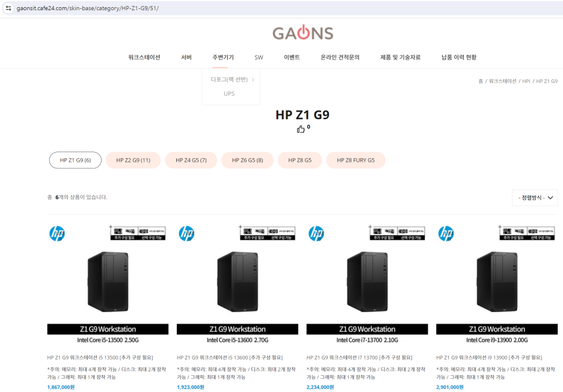Click configuration badge icons on i5-13600 card

point(268,233)
